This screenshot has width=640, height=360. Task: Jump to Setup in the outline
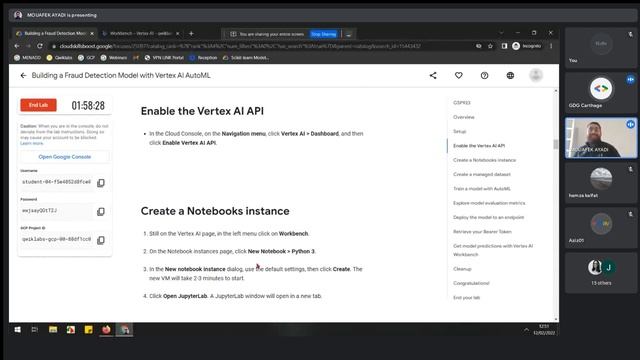coord(460,131)
